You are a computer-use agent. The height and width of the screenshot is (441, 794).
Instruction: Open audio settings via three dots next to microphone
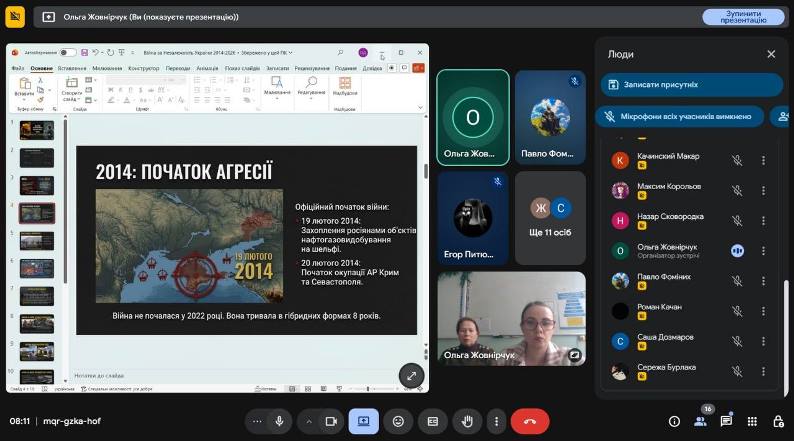pyautogui.click(x=257, y=421)
